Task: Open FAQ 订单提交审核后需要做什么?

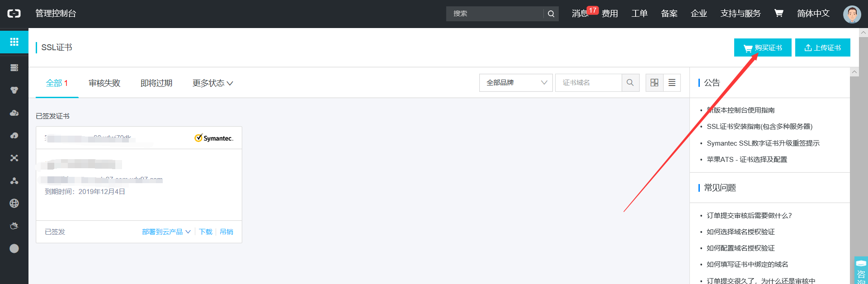Action: [749, 216]
